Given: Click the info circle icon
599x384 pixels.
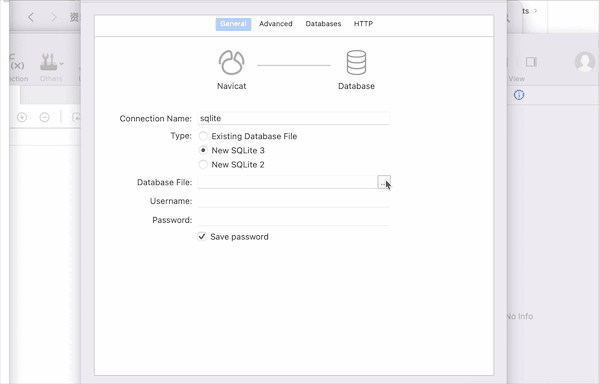Looking at the screenshot, I should [x=519, y=95].
